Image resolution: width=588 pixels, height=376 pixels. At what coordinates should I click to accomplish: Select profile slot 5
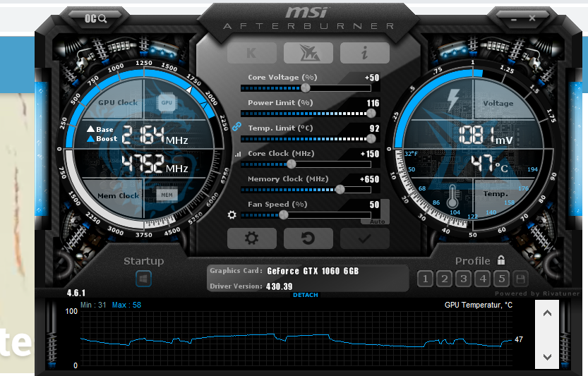click(x=502, y=279)
